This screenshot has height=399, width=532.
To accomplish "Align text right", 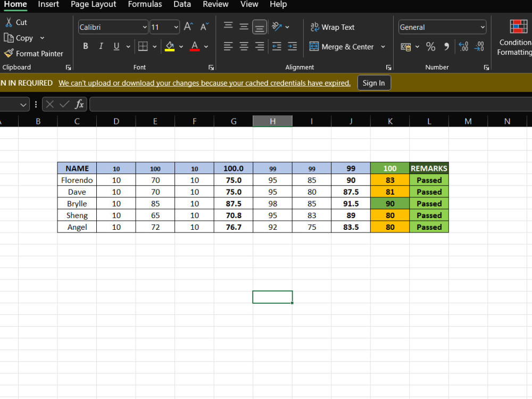I will pyautogui.click(x=260, y=46).
